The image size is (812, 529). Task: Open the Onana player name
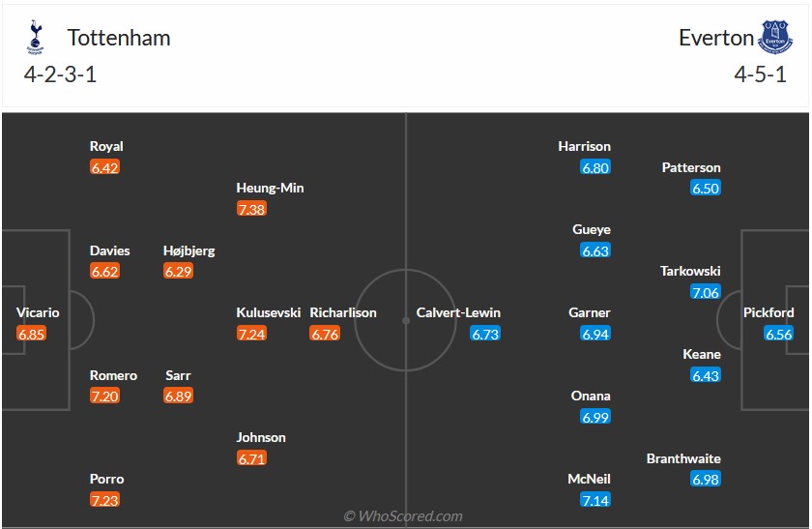coord(591,396)
